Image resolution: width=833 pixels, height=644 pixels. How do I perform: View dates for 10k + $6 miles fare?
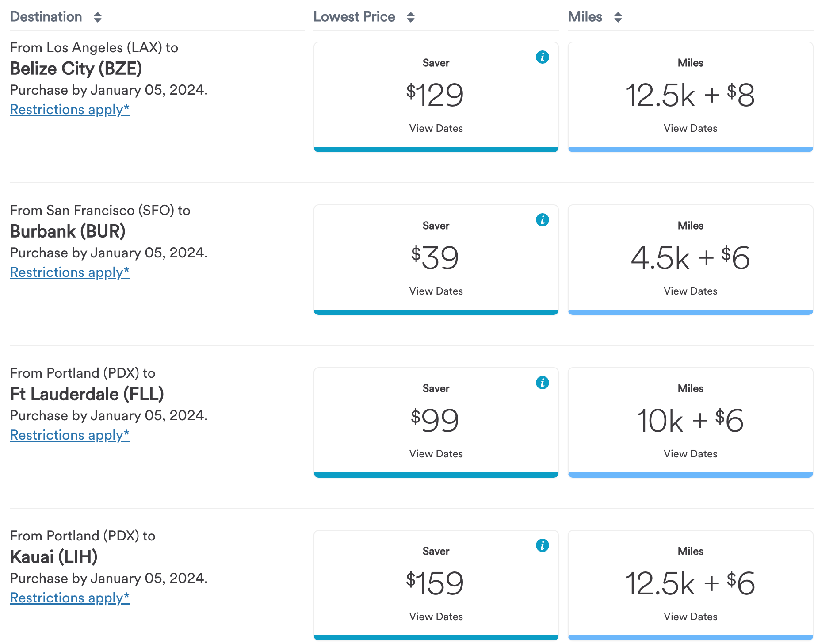click(690, 454)
